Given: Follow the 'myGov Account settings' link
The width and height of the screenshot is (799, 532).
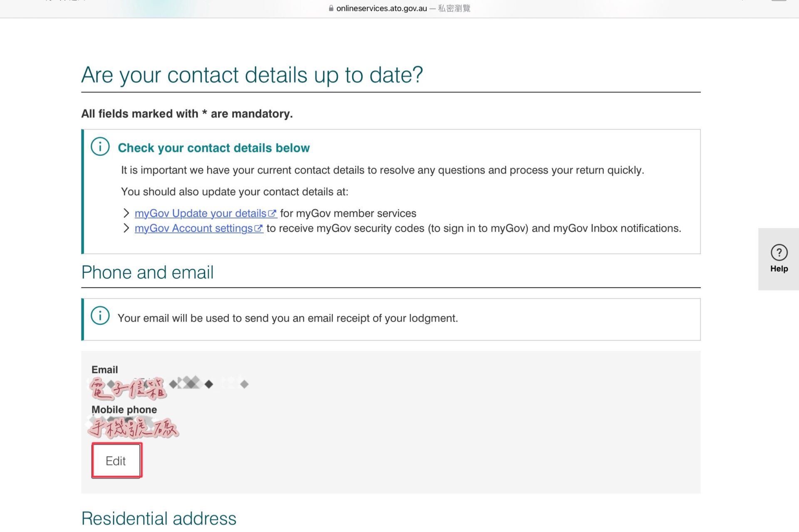Looking at the screenshot, I should (194, 228).
